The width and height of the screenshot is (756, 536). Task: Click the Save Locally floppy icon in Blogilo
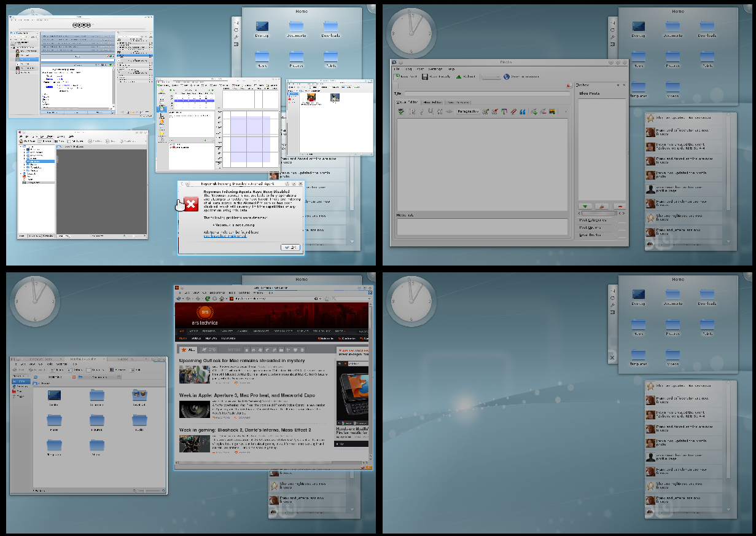point(425,77)
